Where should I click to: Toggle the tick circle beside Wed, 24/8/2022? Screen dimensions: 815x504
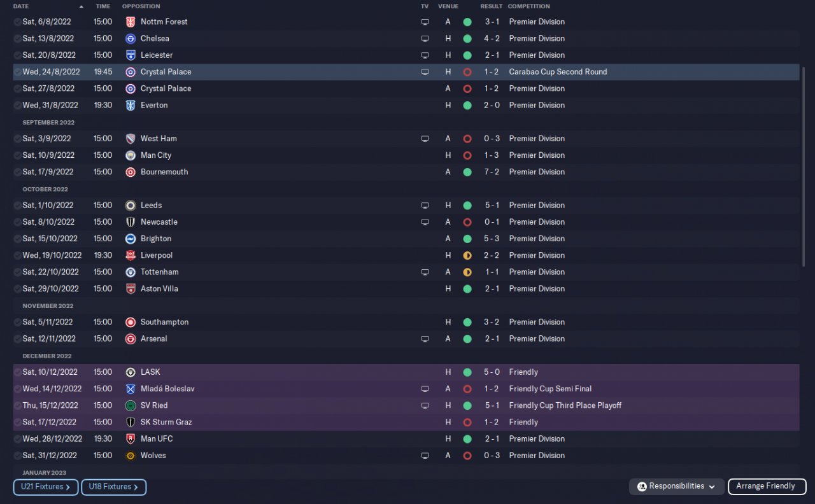[x=17, y=72]
